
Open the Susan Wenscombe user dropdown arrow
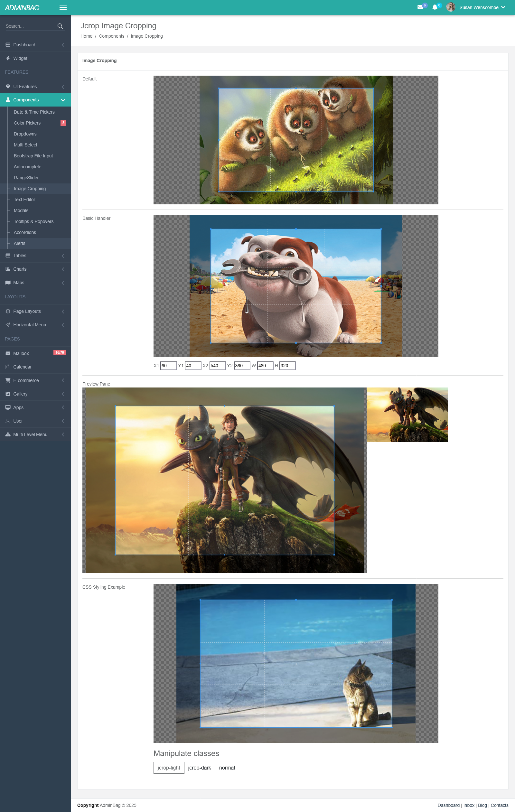(x=503, y=7)
